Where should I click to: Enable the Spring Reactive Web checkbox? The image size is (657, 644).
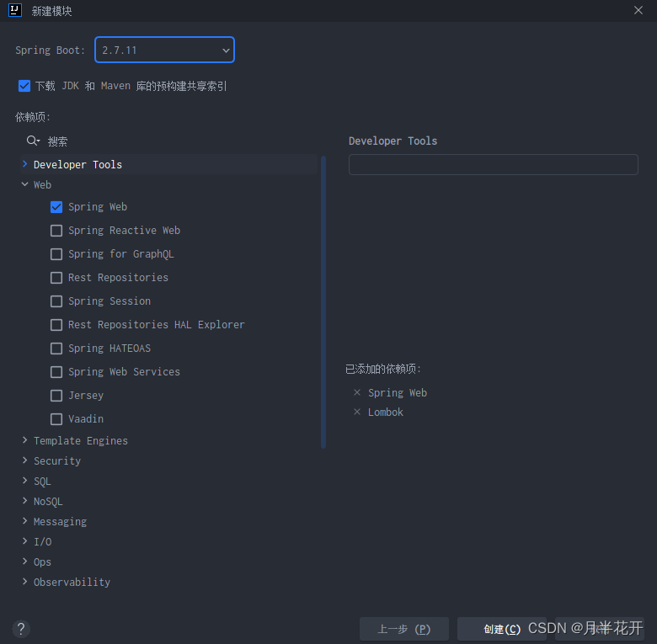[x=56, y=231]
